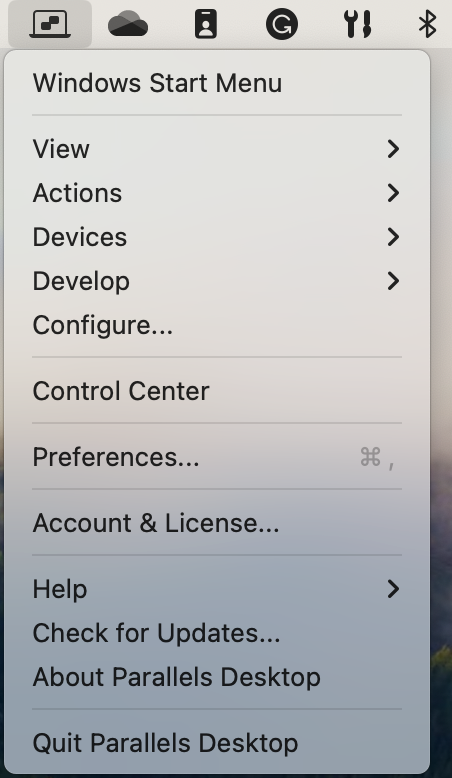Click the wrench and screwdriver toolbox icon

coord(358,24)
